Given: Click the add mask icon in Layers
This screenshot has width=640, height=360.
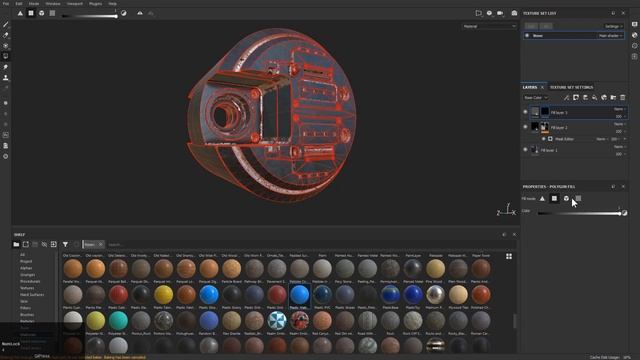Looking at the screenshot, I should [576, 98].
